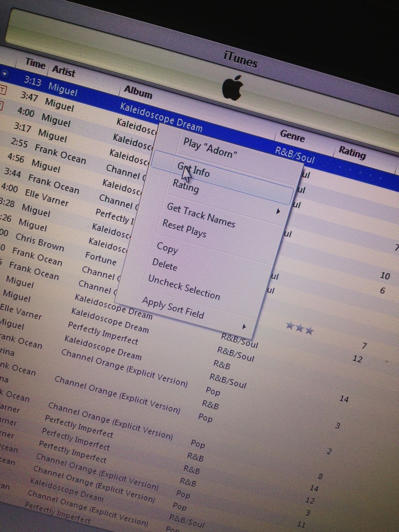Click the three-star rating in the list
Screen dimensions: 399x532
[300, 328]
